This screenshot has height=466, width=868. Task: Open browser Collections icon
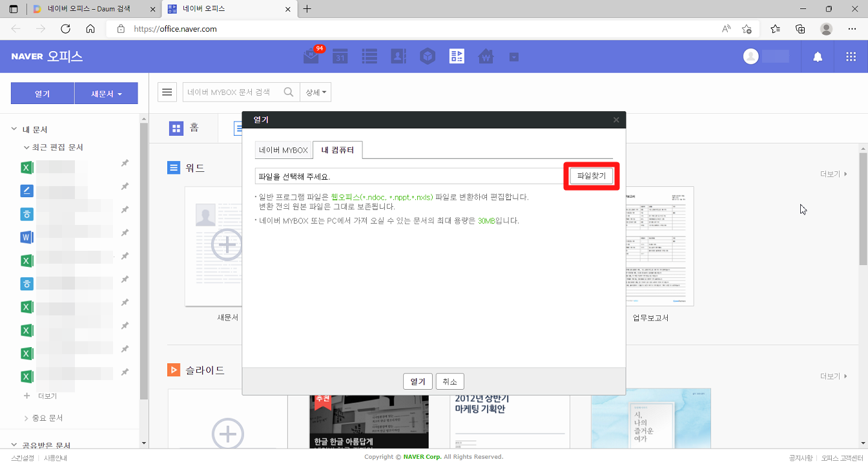click(800, 29)
